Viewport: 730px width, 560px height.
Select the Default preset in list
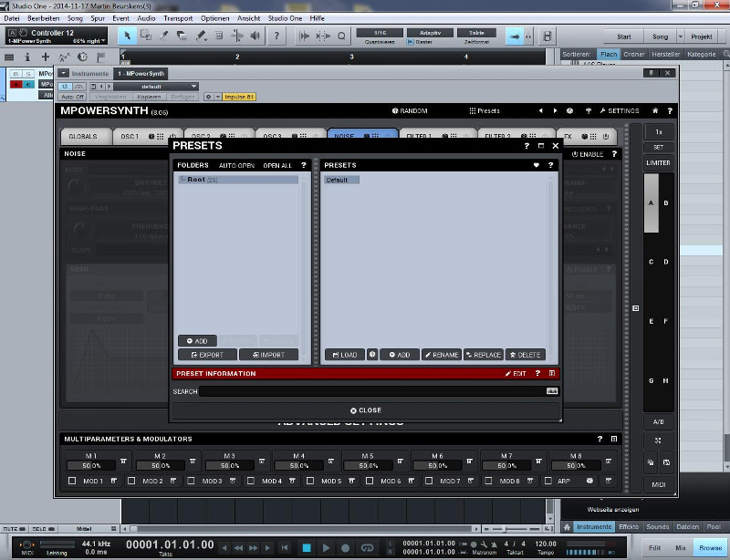click(x=341, y=180)
